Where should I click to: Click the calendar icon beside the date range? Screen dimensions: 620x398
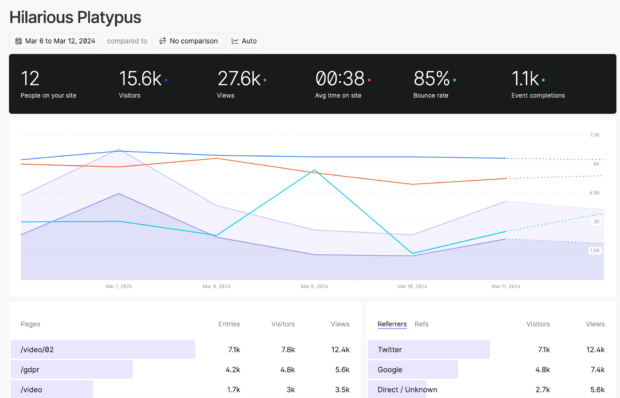coord(18,41)
